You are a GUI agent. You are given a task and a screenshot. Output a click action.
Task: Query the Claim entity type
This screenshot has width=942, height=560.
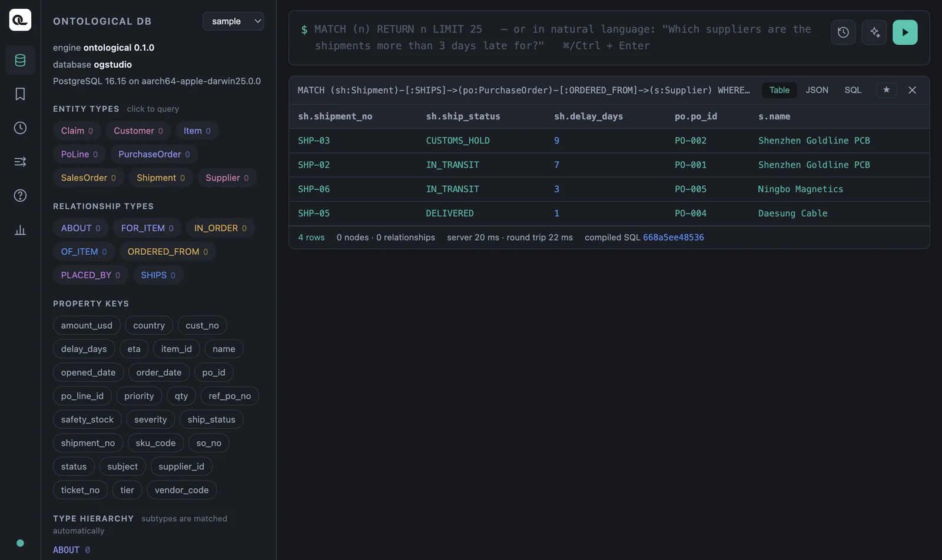click(x=77, y=131)
